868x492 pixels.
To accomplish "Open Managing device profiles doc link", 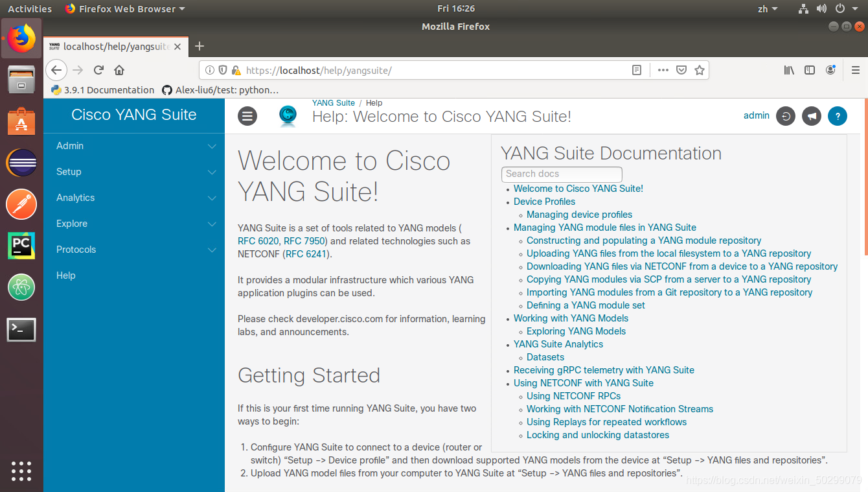I will point(579,215).
